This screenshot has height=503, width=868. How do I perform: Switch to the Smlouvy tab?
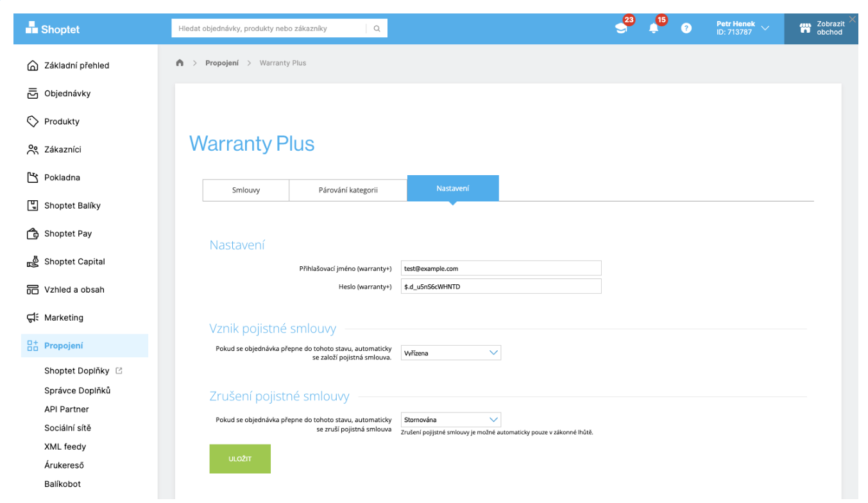click(x=246, y=190)
